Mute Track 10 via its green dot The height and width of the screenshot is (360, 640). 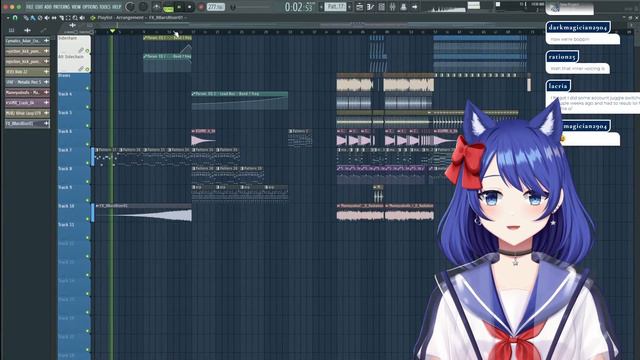pos(87,219)
